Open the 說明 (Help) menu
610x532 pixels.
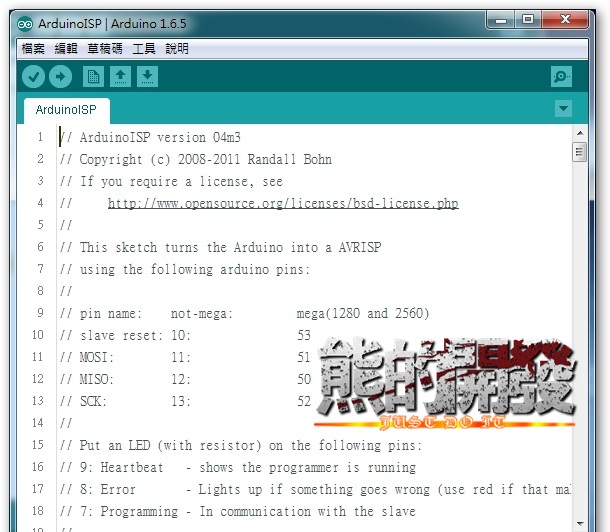click(x=177, y=49)
